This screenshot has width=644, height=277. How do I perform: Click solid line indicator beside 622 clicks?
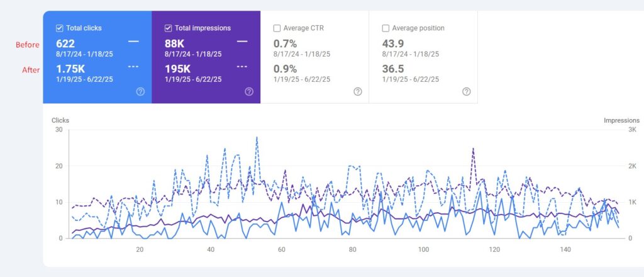[133, 42]
